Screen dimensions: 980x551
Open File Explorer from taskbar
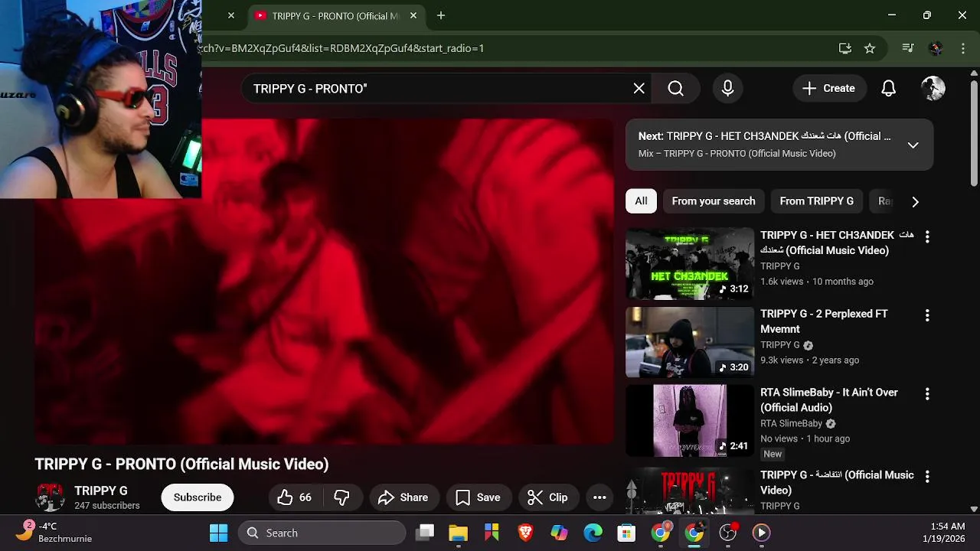[x=458, y=533]
